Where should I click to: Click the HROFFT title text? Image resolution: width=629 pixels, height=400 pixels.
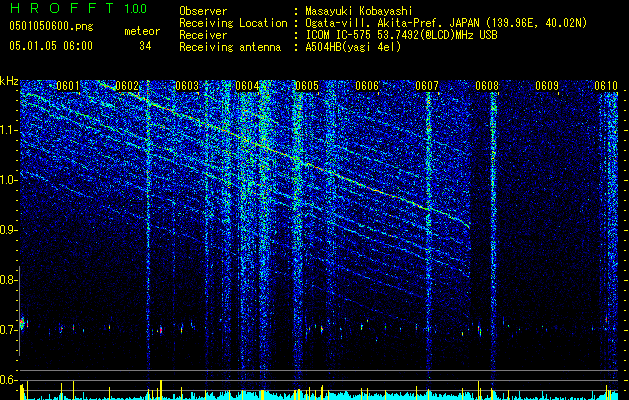tap(62, 8)
